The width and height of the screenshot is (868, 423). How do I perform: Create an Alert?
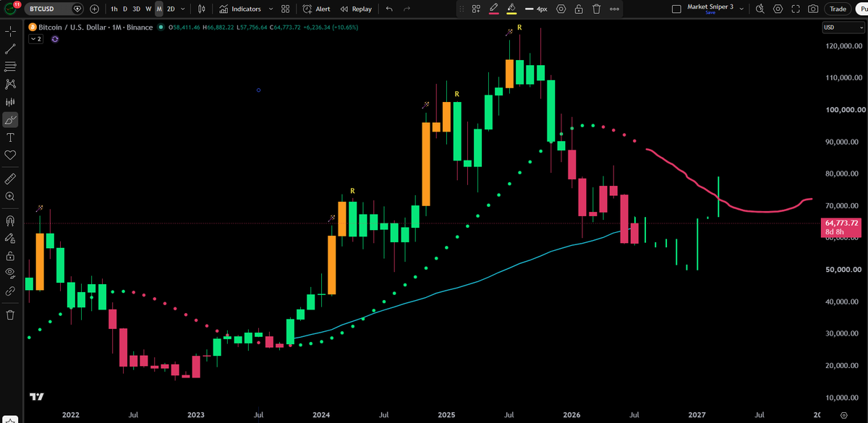[x=317, y=9]
